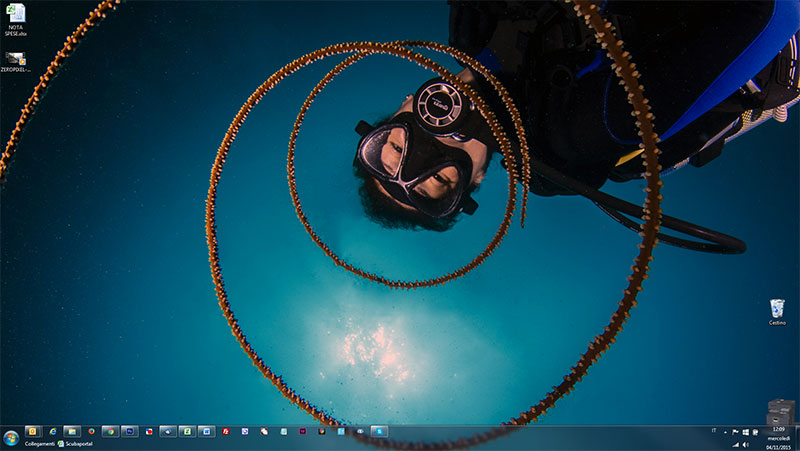
Task: Open the Scubaportal shortcut link
Action: pos(73,443)
